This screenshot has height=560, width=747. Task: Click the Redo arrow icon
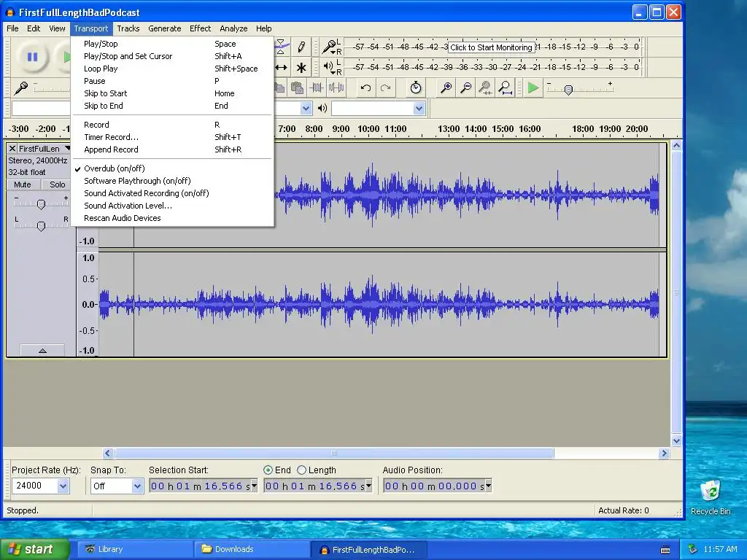pyautogui.click(x=385, y=87)
